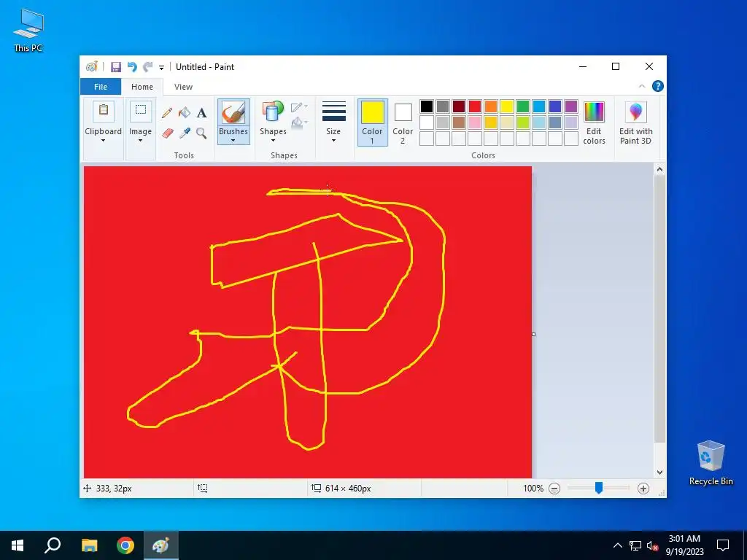Click the canvas right-edge resize handle
Image resolution: width=747 pixels, height=560 pixels.
pos(533,334)
